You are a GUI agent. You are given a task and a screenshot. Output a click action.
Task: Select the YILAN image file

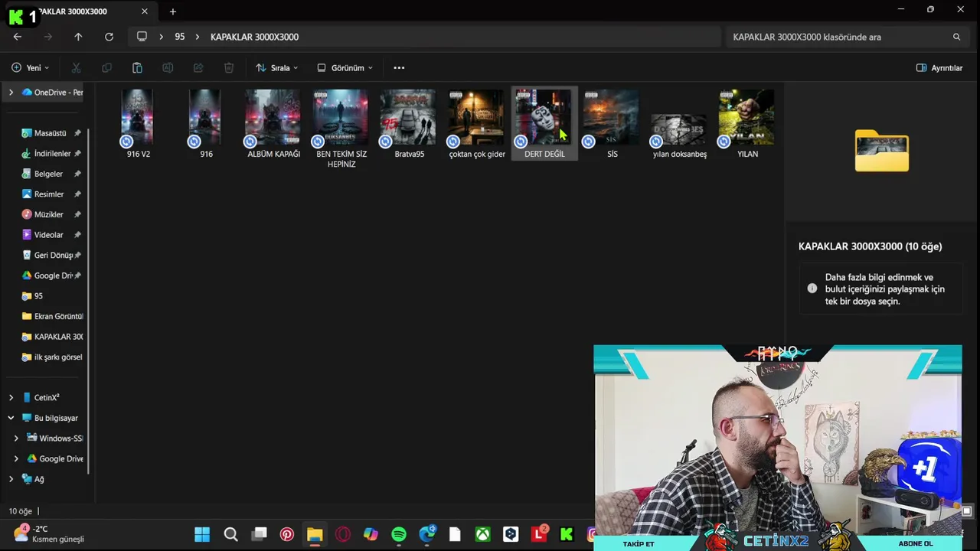746,123
